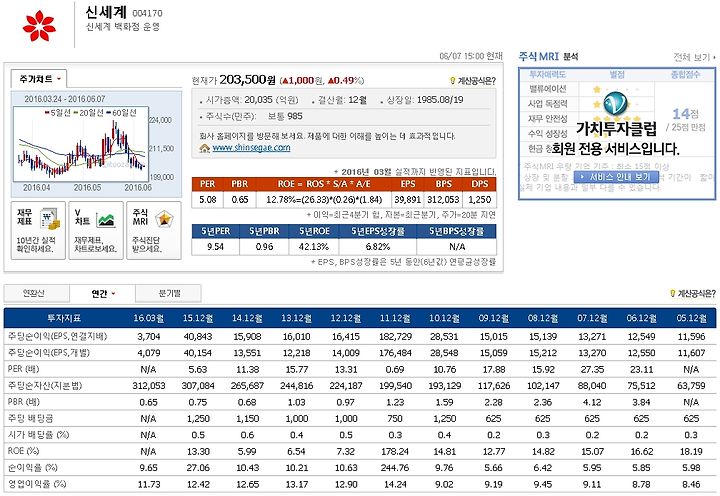Select the 주당순이익(EPS,연결지배) row label
This screenshot has width=720, height=496.
57,336
